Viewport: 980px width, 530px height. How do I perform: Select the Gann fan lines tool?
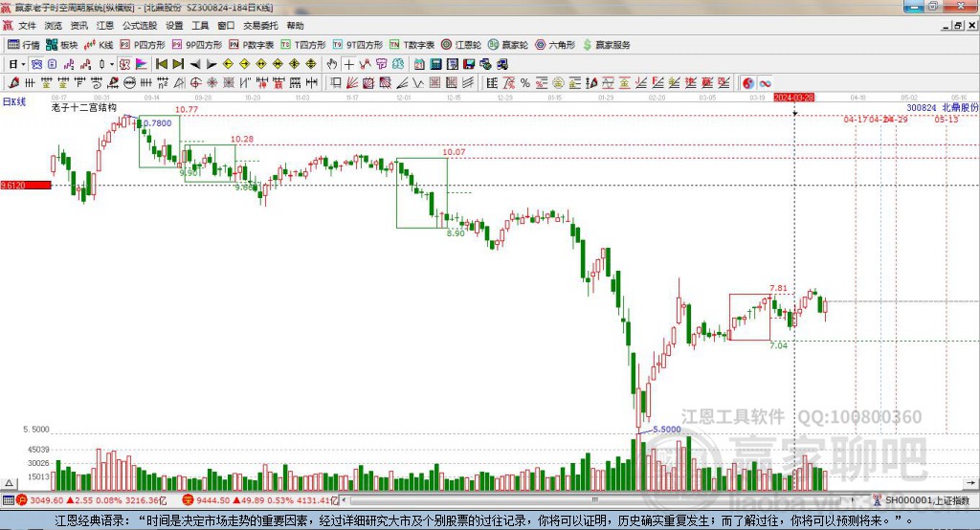pyautogui.click(x=351, y=82)
